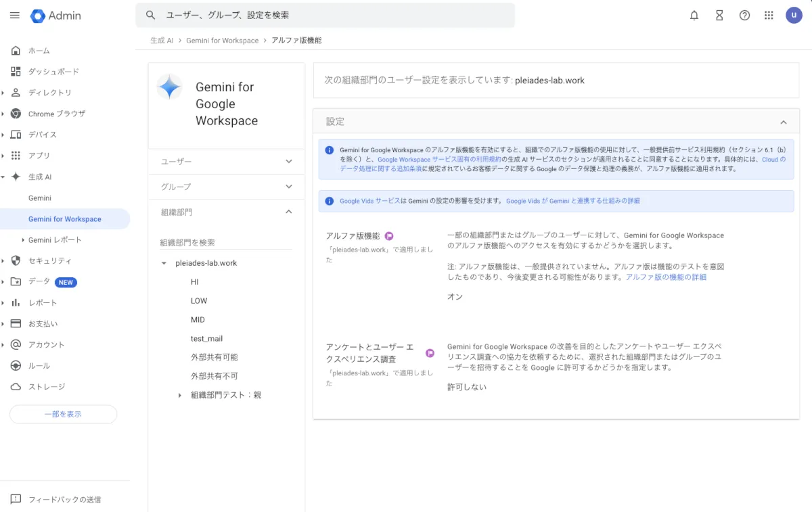Expand the 組織部門テスト：親 tree node

click(x=179, y=395)
